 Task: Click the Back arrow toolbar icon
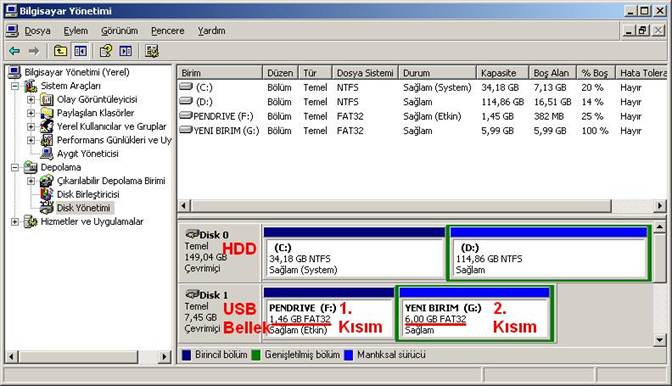click(15, 51)
